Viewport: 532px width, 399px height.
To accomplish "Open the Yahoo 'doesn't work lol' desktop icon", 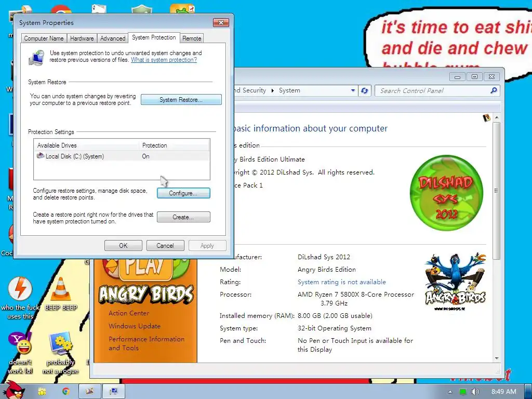I will (20, 353).
